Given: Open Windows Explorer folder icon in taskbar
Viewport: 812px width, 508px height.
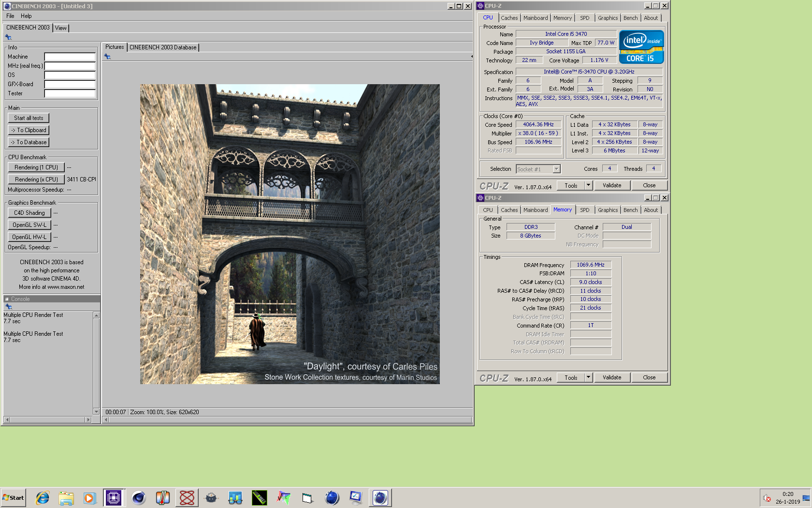Looking at the screenshot, I should [66, 497].
